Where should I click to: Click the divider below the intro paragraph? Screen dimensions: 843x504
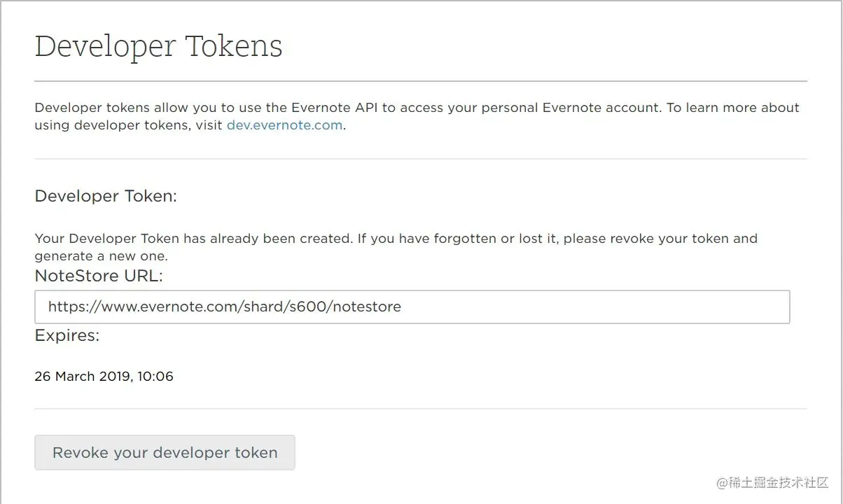420,159
